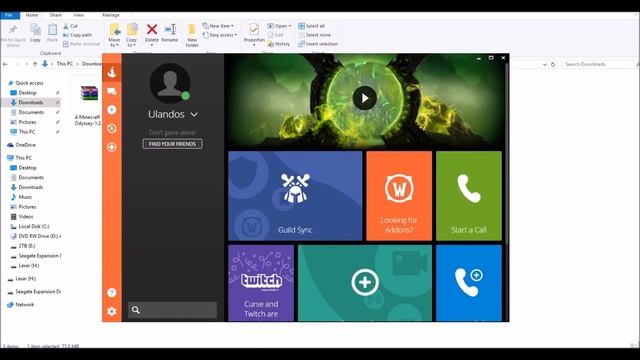Open the help question mark icon
Image resolution: width=640 pixels, height=360 pixels.
(112, 293)
